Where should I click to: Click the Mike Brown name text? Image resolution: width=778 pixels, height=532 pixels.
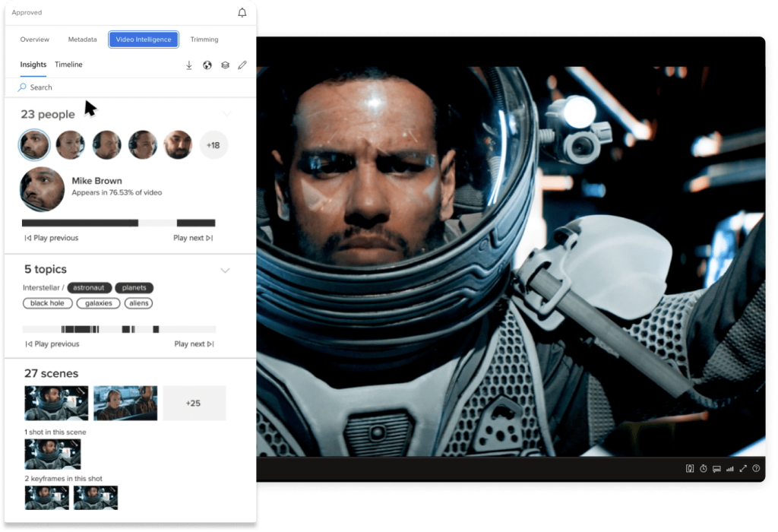pyautogui.click(x=96, y=181)
